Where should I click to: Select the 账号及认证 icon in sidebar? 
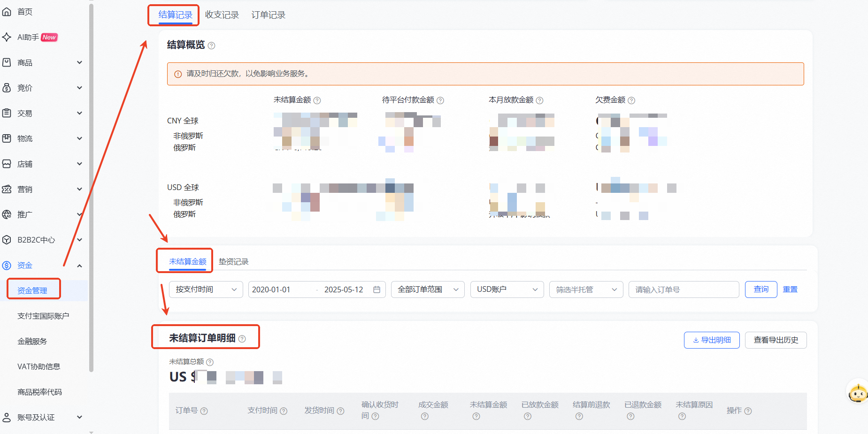[7, 417]
